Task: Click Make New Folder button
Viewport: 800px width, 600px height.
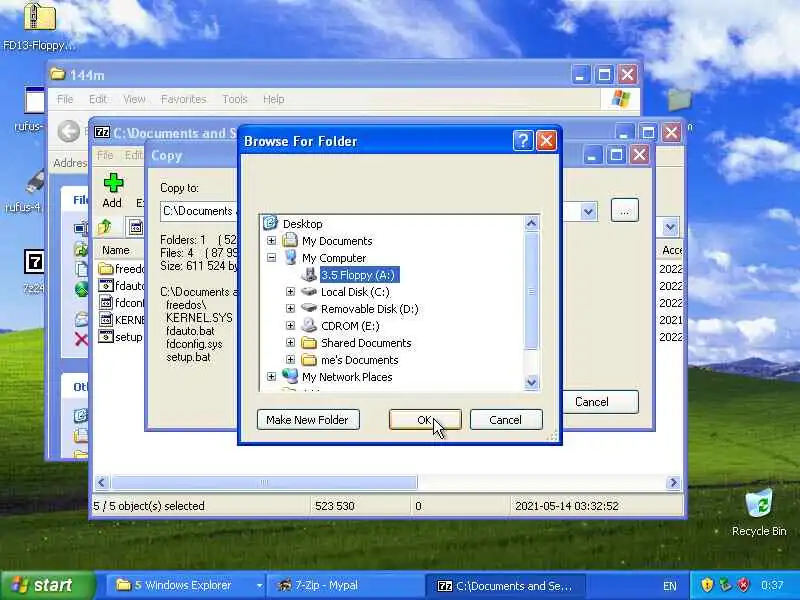Action: tap(308, 419)
